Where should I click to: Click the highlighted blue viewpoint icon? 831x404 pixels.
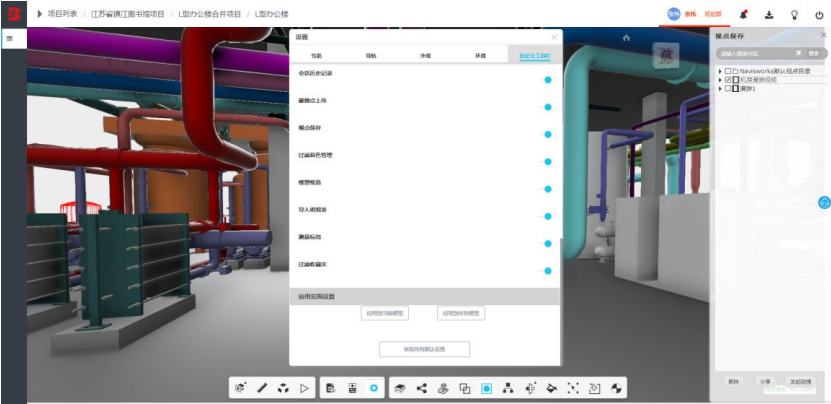click(487, 389)
